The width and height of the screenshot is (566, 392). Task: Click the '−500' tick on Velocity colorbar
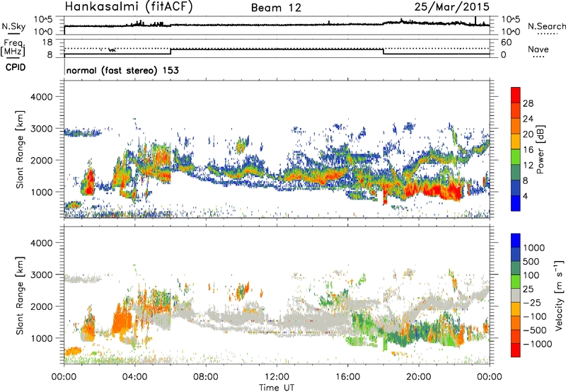[535, 330]
